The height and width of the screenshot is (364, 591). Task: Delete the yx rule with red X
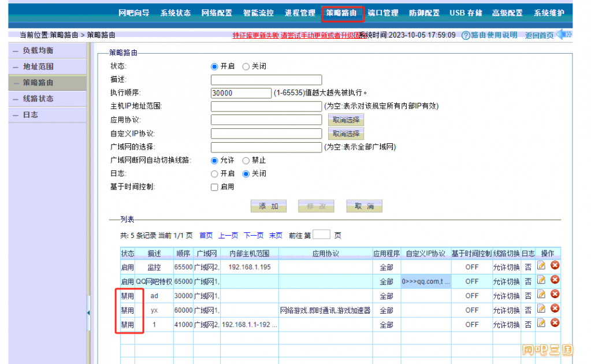coord(555,309)
